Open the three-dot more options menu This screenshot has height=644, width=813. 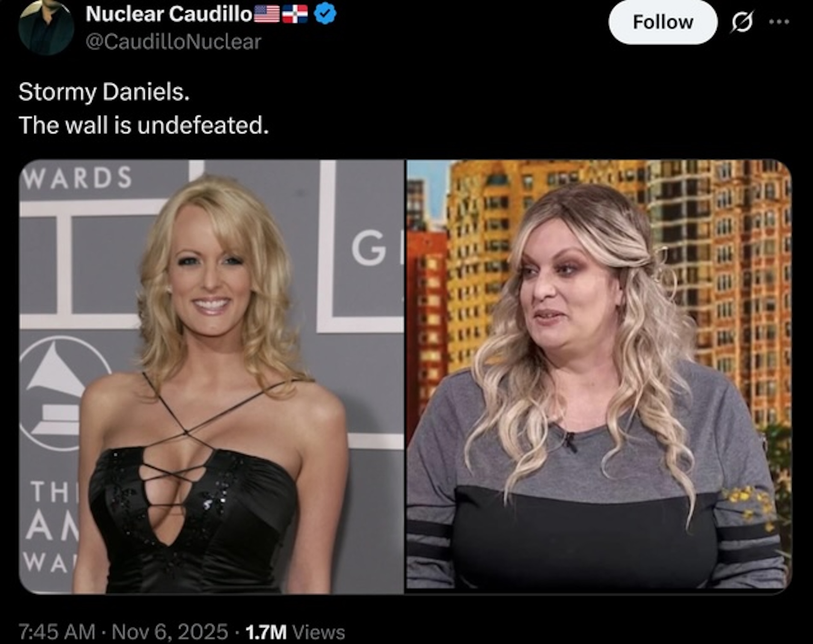[779, 21]
